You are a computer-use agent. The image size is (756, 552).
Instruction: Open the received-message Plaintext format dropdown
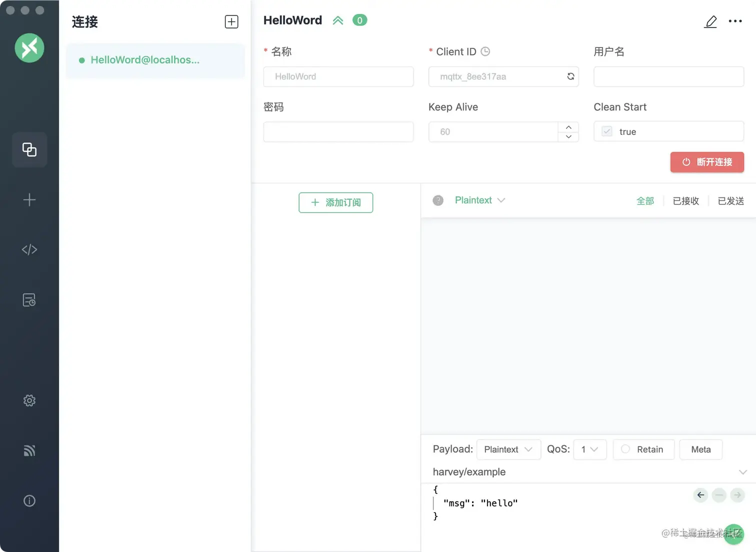click(x=480, y=200)
